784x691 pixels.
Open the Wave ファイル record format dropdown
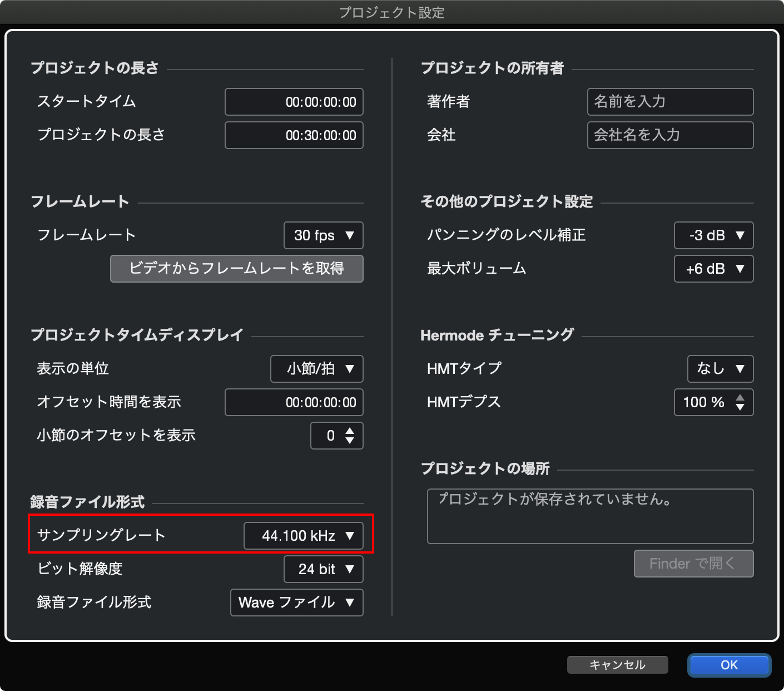click(296, 603)
